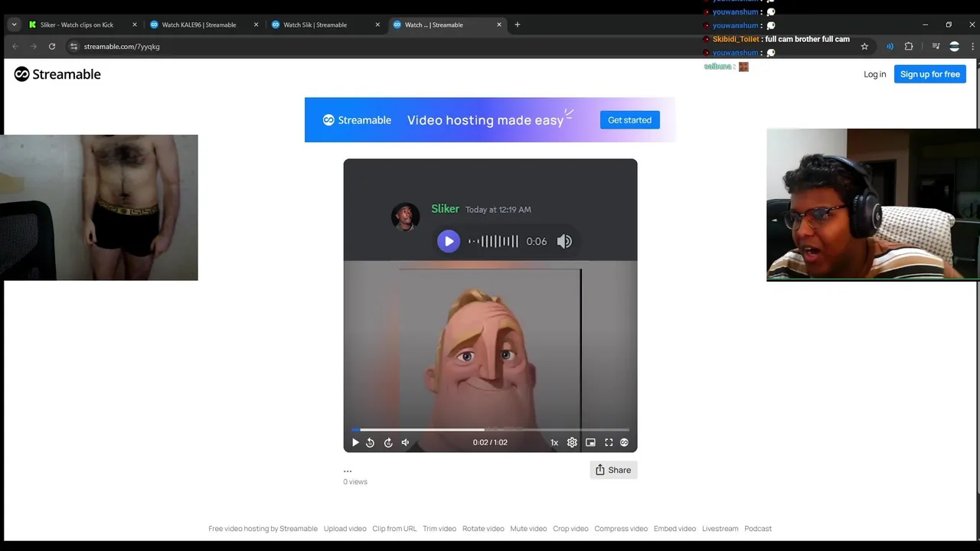Open the Mute video link
The image size is (980, 551).
pos(528,529)
